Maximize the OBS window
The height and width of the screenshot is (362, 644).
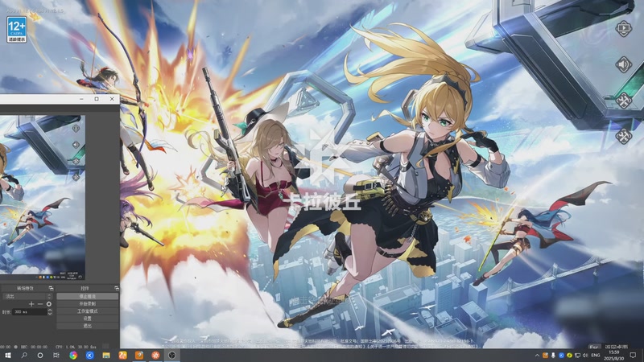coord(97,99)
